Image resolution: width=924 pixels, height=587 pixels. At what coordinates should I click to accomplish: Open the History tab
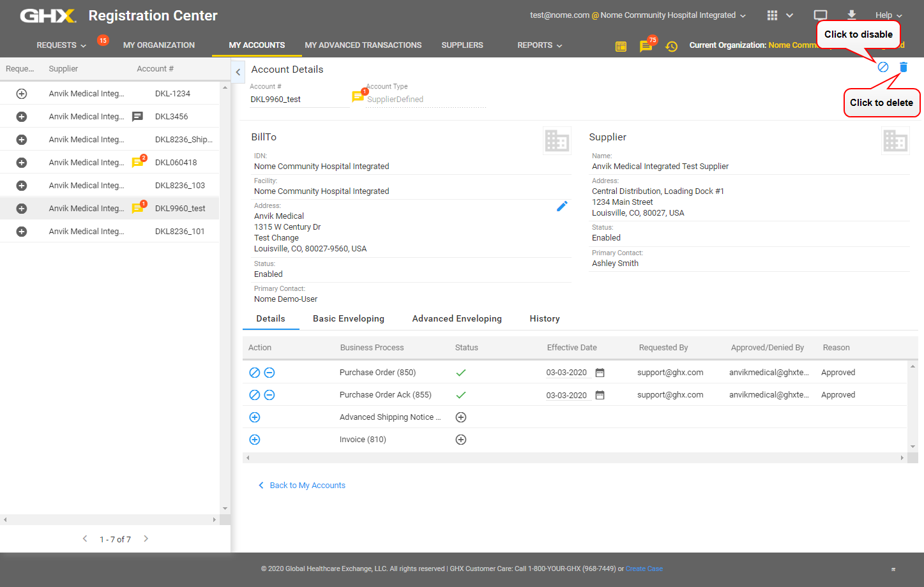pyautogui.click(x=544, y=318)
